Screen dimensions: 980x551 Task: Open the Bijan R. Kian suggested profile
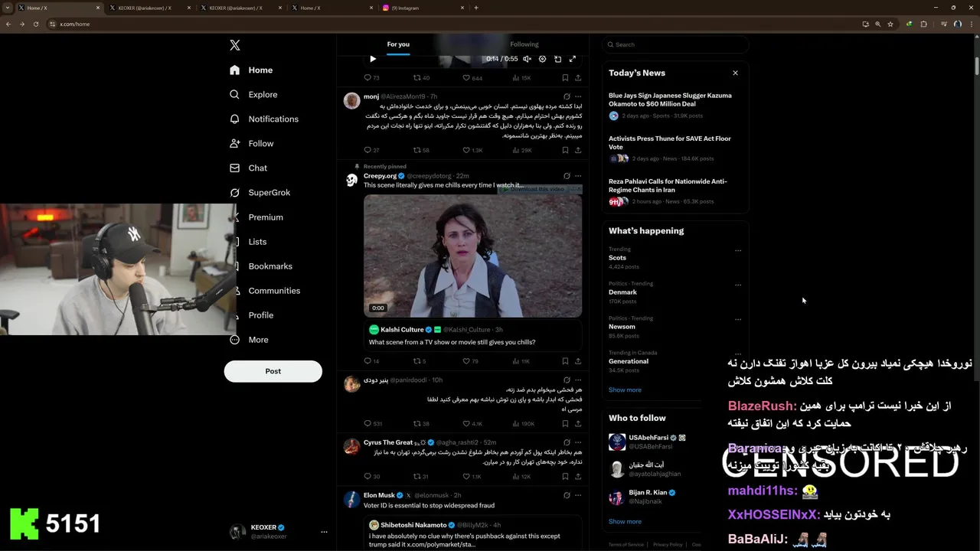tap(652, 497)
